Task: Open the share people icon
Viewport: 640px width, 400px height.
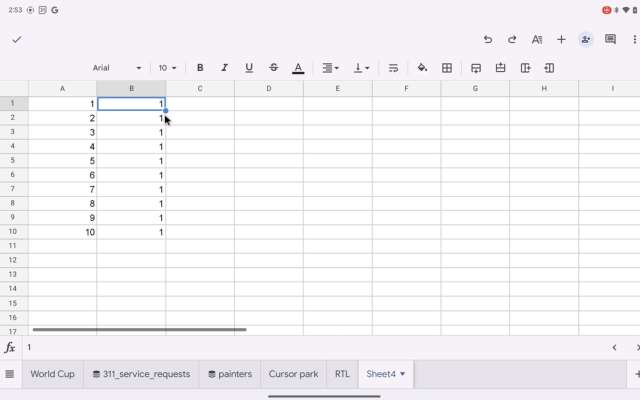Action: (x=586, y=40)
